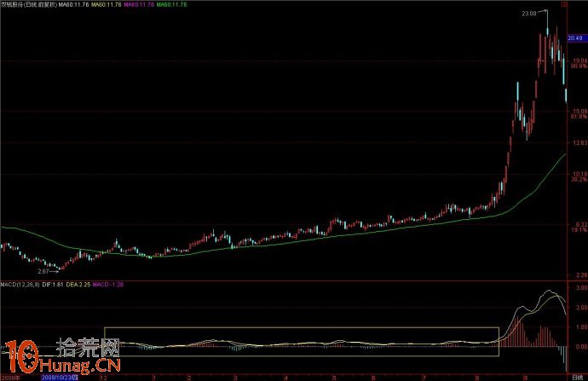588x381 pixels.
Task: Click the 61.8% Fibonacci level label
Action: pyautogui.click(x=577, y=116)
